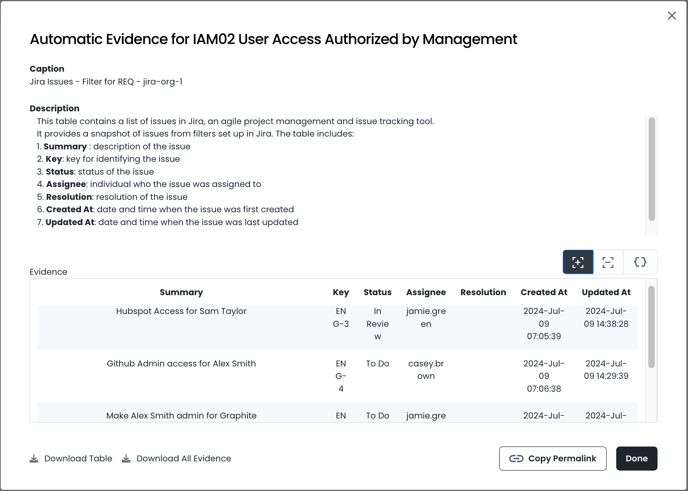Select the Hubspot Access for Sam Taylor row
The image size is (688, 491).
(x=181, y=312)
